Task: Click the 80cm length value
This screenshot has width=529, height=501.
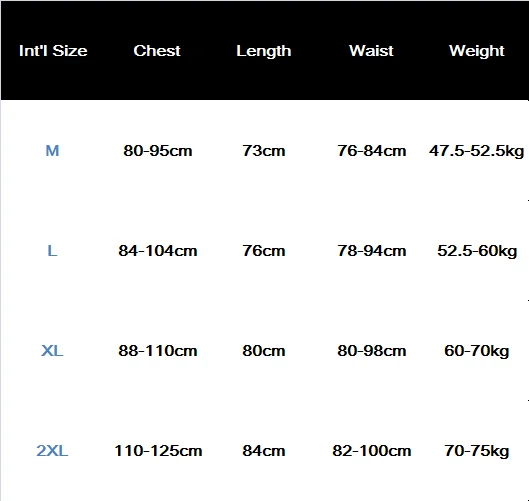Action: [x=263, y=351]
